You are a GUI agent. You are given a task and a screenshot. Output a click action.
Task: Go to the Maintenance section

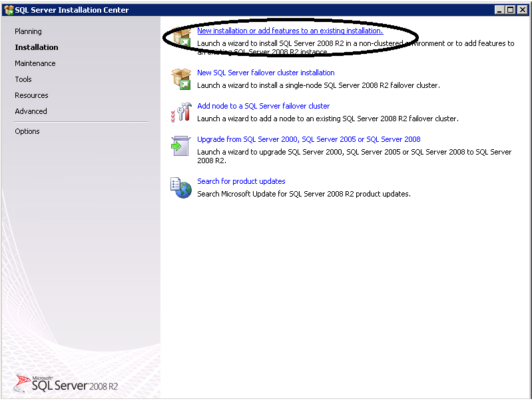pyautogui.click(x=35, y=63)
